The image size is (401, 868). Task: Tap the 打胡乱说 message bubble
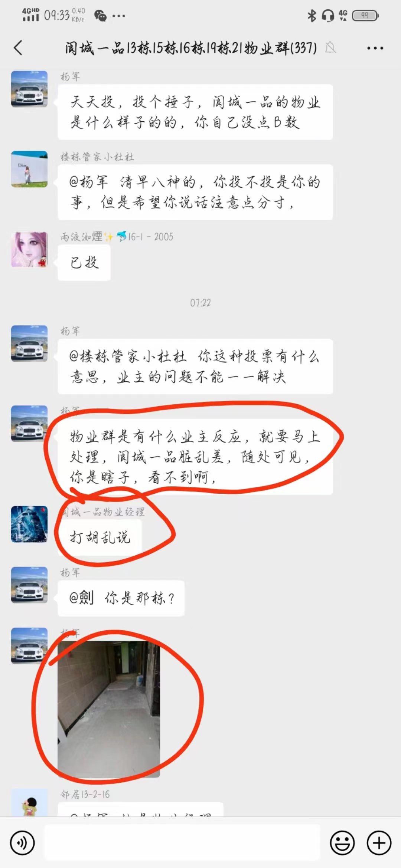[x=100, y=537]
